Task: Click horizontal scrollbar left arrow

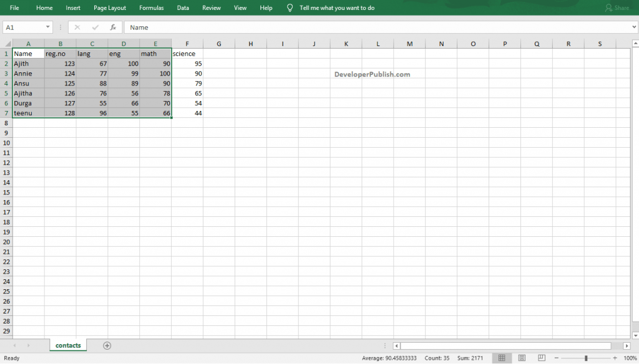Action: pos(396,346)
